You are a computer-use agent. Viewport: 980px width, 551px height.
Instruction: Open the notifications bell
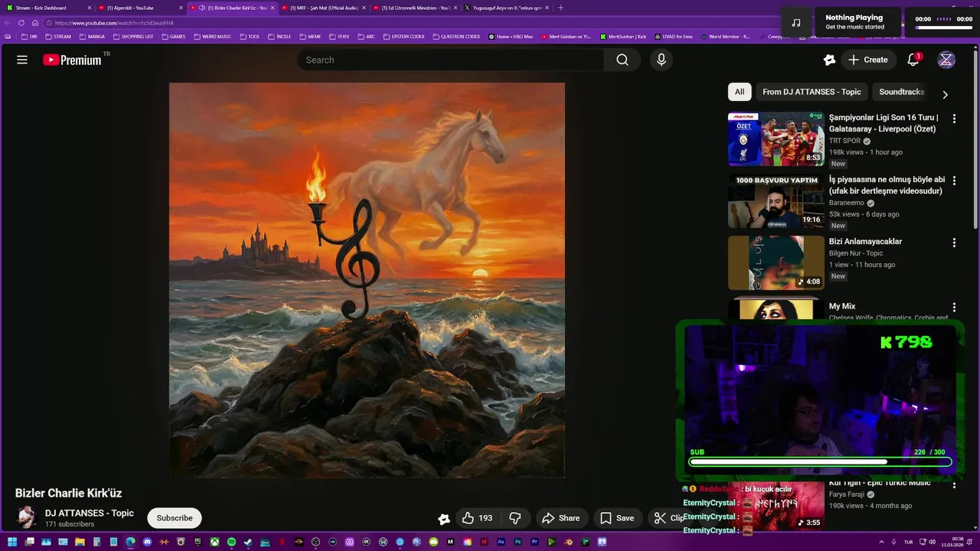[x=913, y=60]
